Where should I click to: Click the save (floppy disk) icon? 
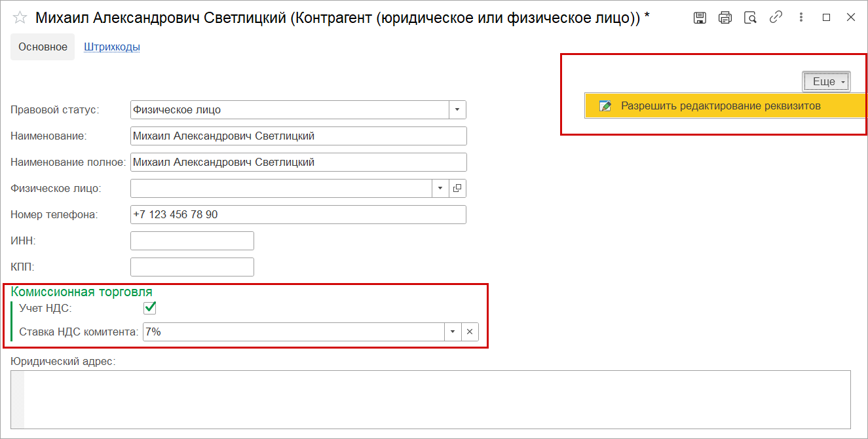click(700, 18)
